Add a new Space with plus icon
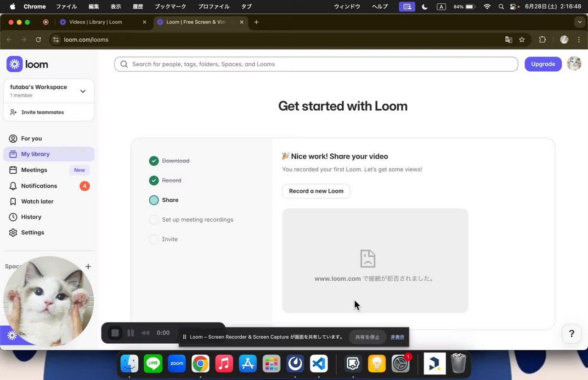The image size is (588, 380). (88, 267)
